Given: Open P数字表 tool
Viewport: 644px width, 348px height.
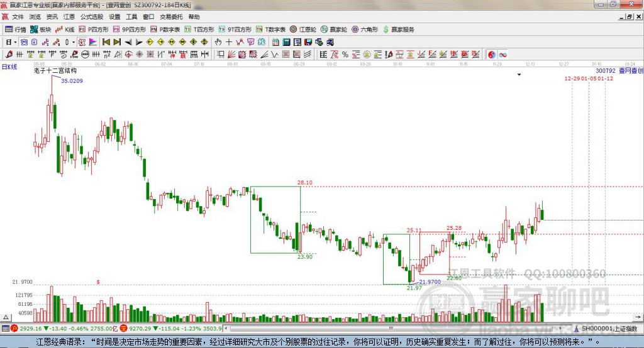Looking at the screenshot, I should coord(165,30).
